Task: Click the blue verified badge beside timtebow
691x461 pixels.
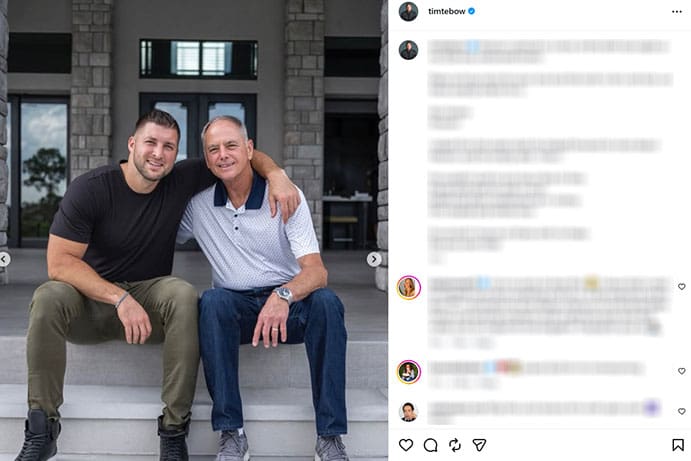Action: [472, 11]
